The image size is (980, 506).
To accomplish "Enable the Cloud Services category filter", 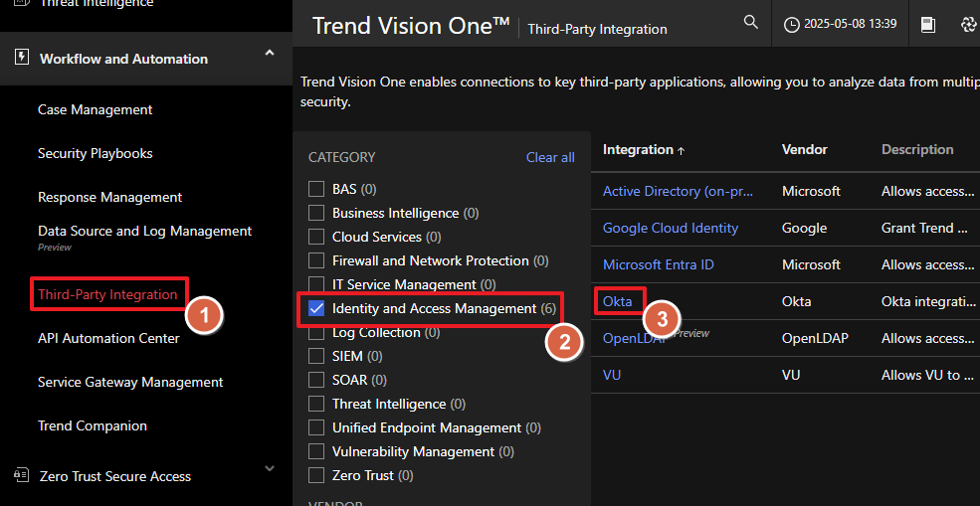I will (316, 237).
